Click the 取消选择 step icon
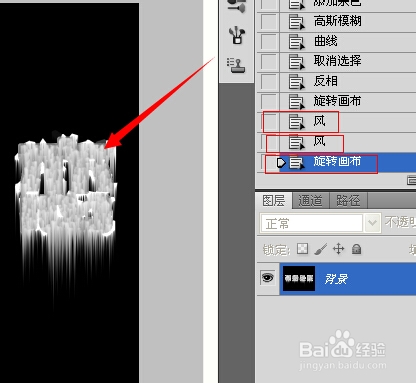Image resolution: width=416 pixels, height=383 pixels. [296, 62]
